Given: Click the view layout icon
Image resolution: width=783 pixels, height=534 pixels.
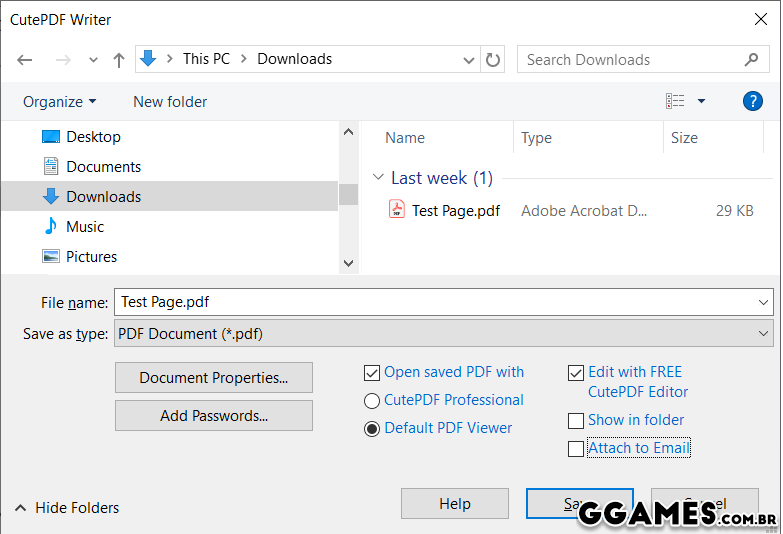Looking at the screenshot, I should click(676, 101).
